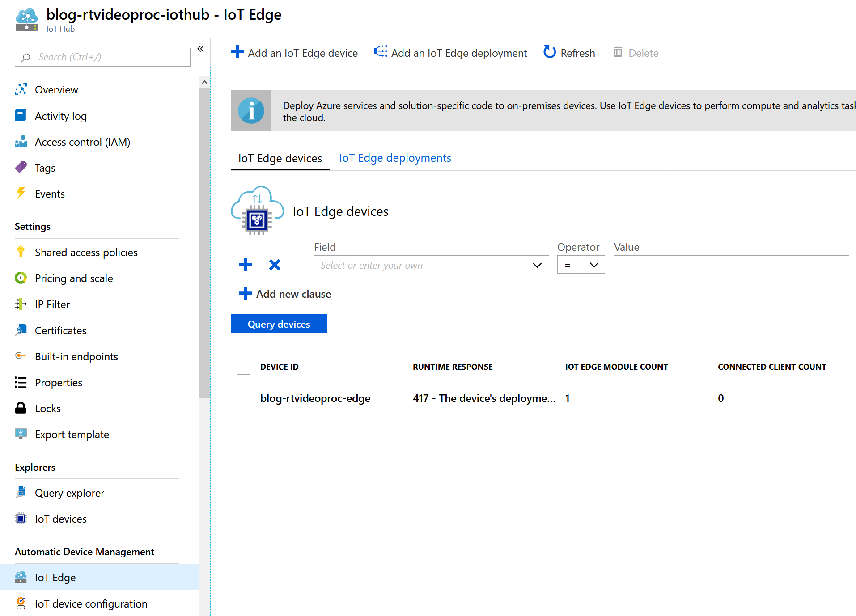
Task: Open Shared access policies via the key icon
Action: [x=21, y=252]
